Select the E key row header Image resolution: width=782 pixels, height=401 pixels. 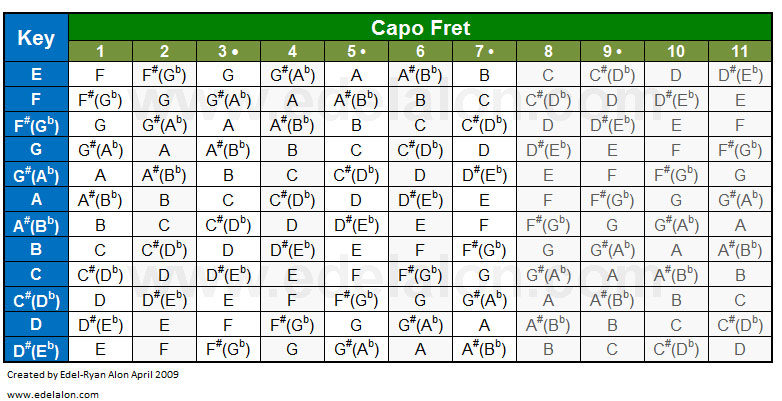pos(36,74)
